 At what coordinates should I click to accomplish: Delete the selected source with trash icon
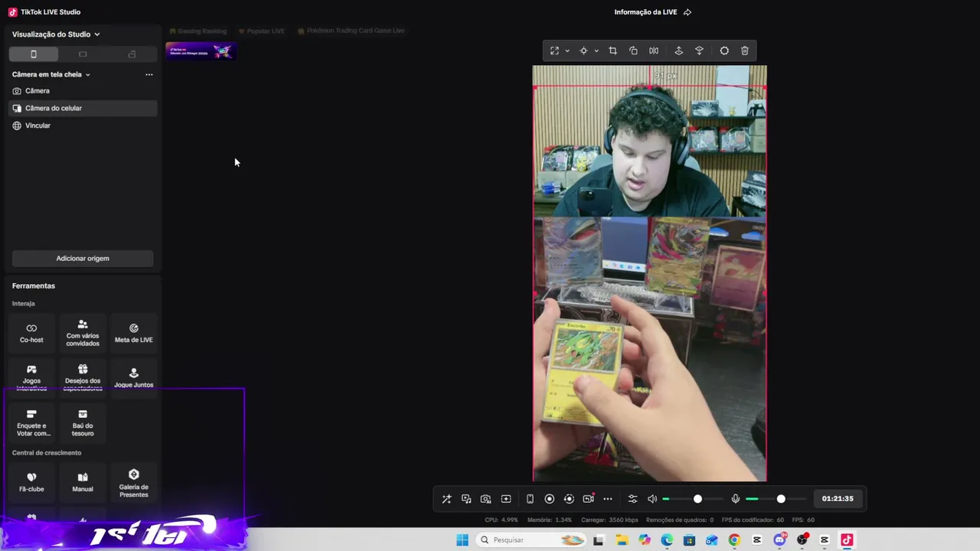point(745,51)
